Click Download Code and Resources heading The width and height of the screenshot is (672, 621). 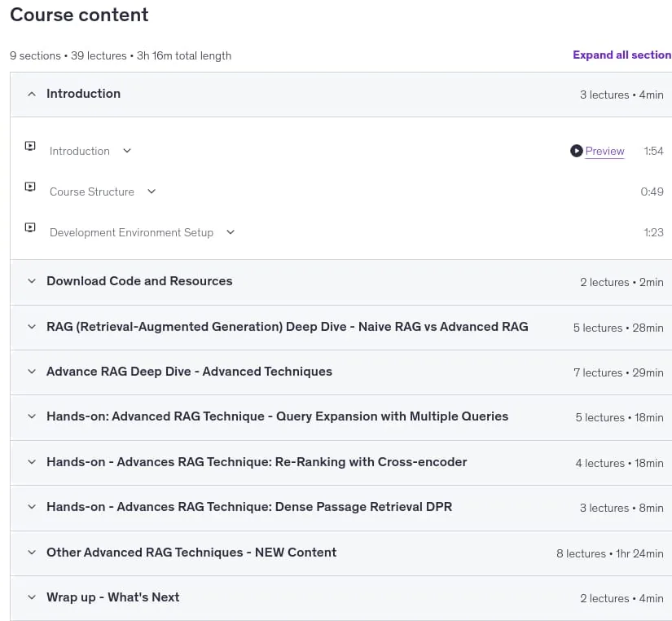click(x=139, y=281)
